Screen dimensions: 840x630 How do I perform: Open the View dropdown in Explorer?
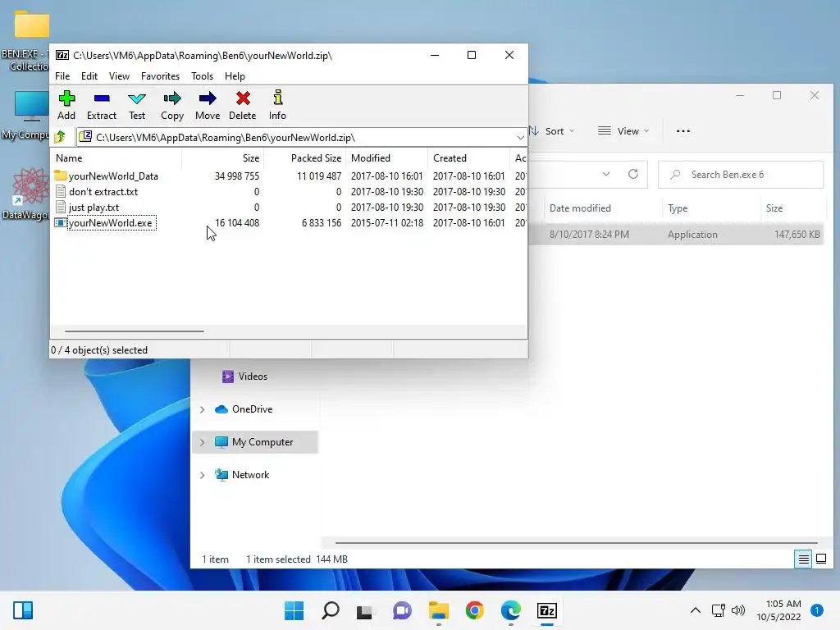[623, 131]
